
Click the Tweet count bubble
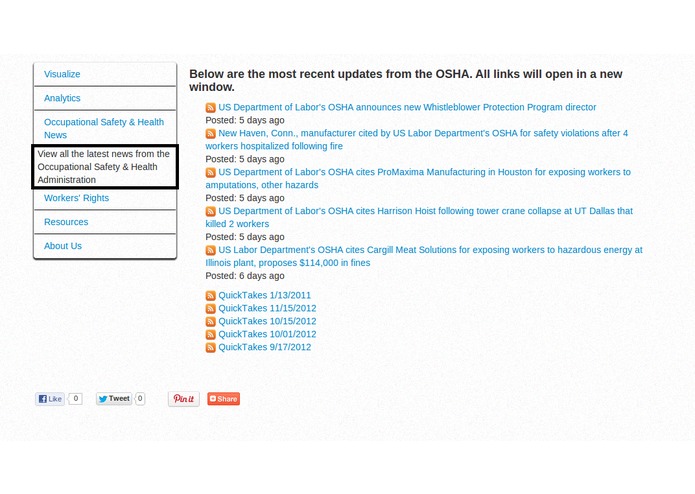coord(140,398)
